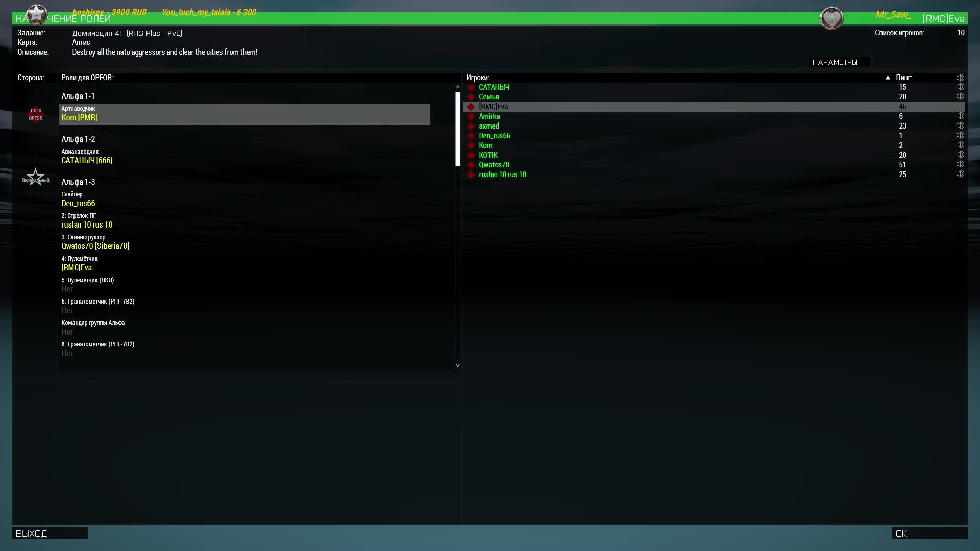
Task: Toggle speaker for player Qwatos70
Action: tap(960, 165)
